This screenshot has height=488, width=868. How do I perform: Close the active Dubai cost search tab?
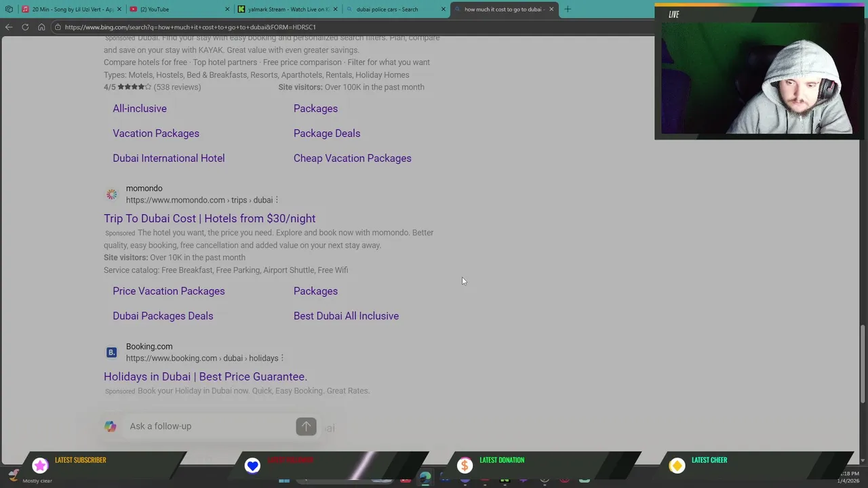coord(551,9)
